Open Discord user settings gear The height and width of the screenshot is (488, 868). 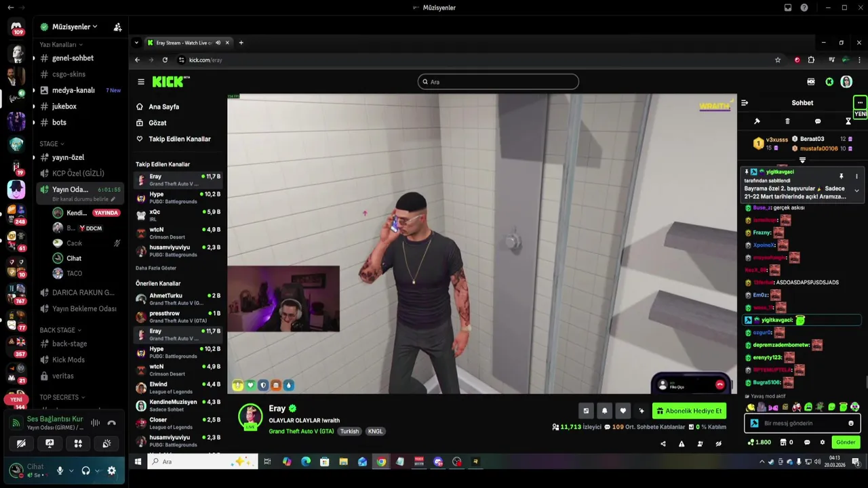(x=112, y=470)
